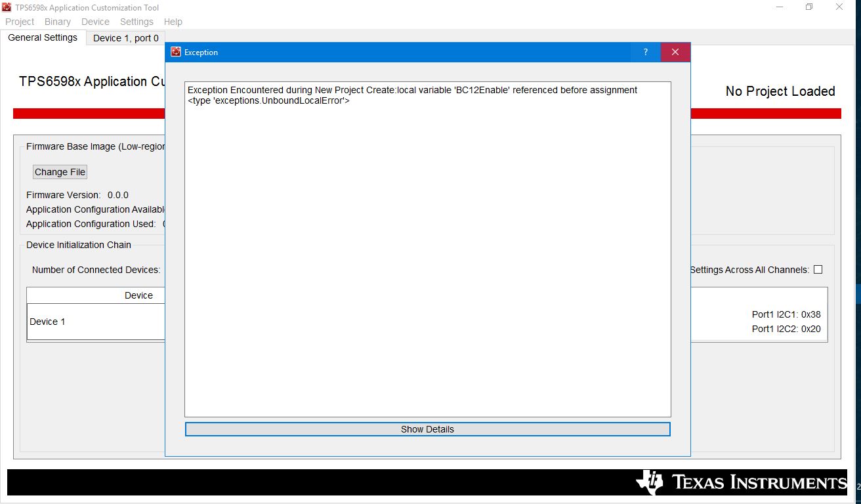Click the No Project Loaded text

pos(780,91)
